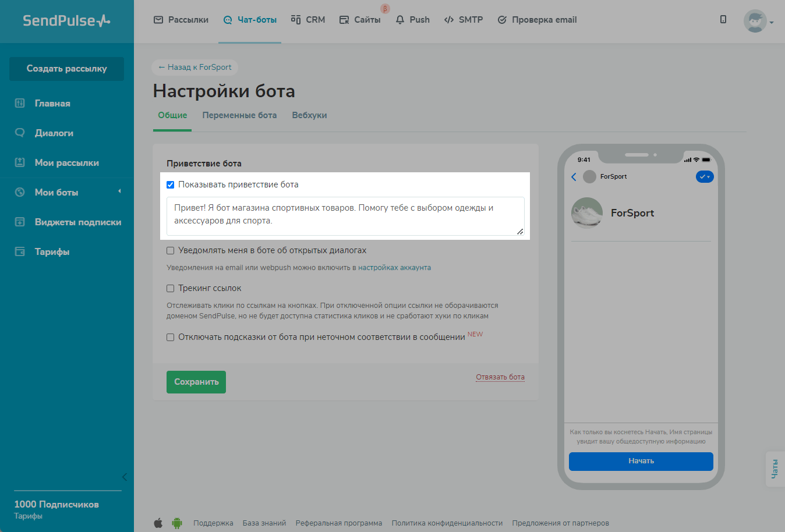Open Предложения от партнеров footer link
This screenshot has width=785, height=532.
(x=561, y=523)
